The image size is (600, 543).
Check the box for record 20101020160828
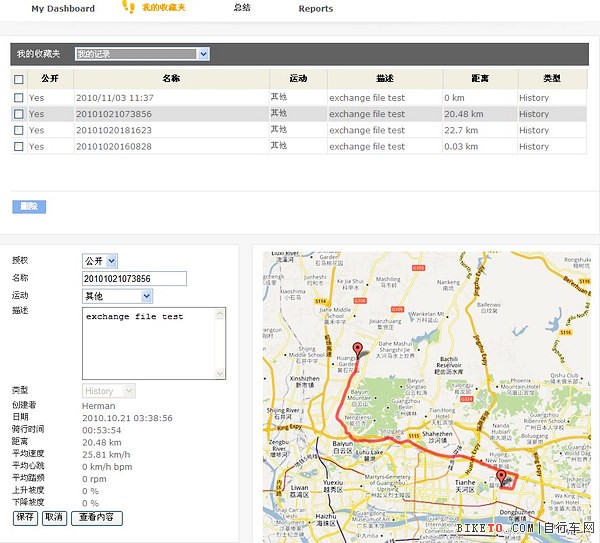click(x=19, y=147)
